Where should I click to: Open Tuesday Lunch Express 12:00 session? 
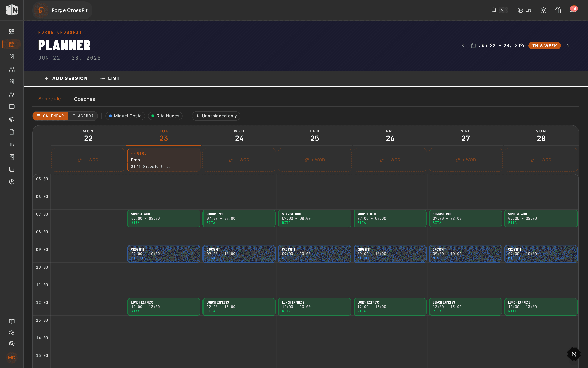click(x=164, y=307)
